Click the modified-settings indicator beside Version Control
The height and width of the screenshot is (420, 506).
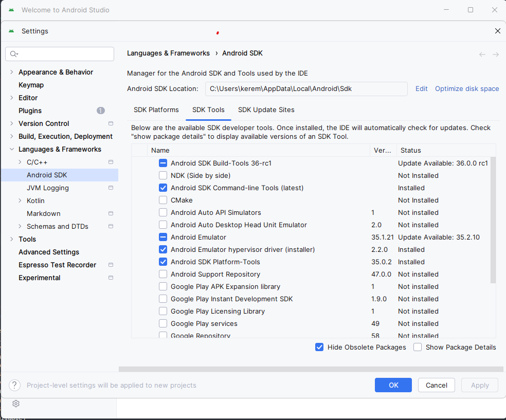click(x=110, y=123)
